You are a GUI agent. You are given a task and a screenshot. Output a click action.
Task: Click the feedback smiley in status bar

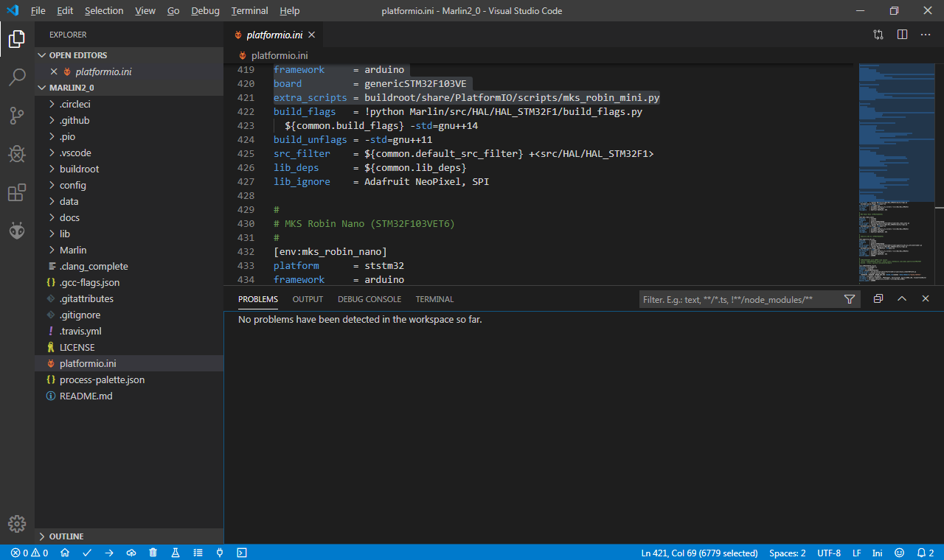pos(899,553)
